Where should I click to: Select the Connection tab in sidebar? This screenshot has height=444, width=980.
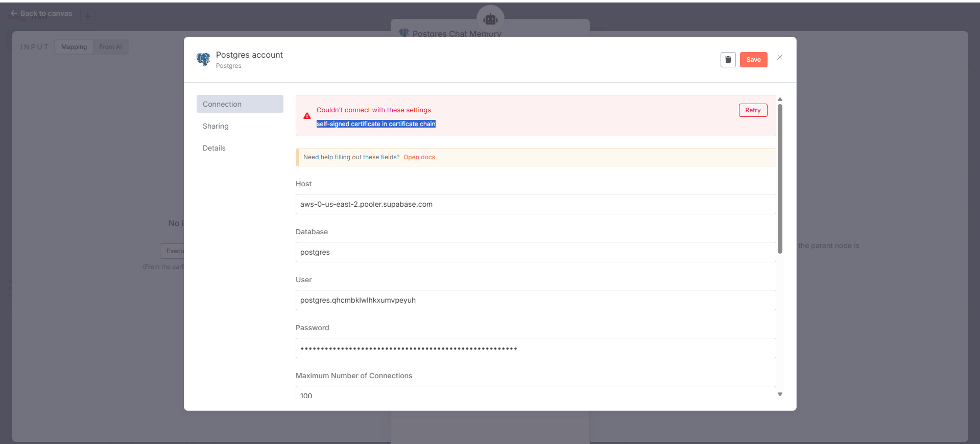240,104
